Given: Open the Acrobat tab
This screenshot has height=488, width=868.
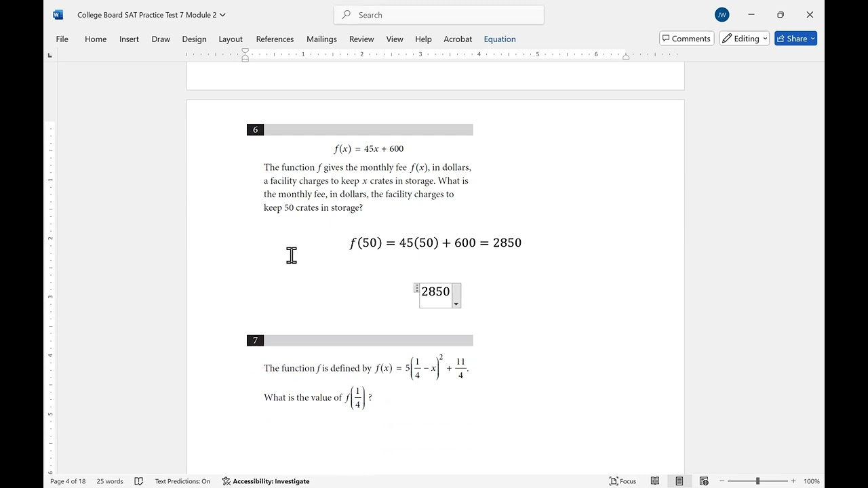Looking at the screenshot, I should click(x=458, y=39).
